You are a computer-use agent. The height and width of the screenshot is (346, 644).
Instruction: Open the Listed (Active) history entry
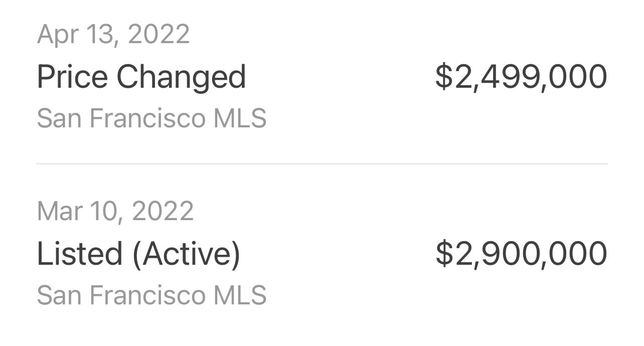coord(322,253)
